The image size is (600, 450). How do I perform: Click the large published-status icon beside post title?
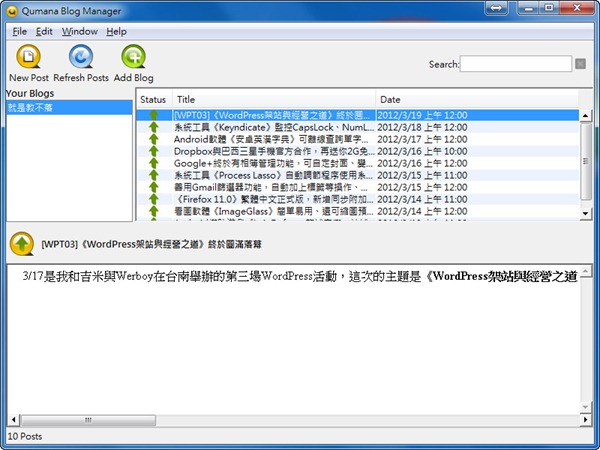[22, 244]
